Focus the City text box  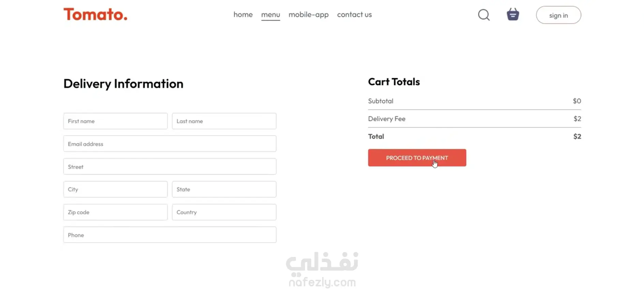[115, 189]
